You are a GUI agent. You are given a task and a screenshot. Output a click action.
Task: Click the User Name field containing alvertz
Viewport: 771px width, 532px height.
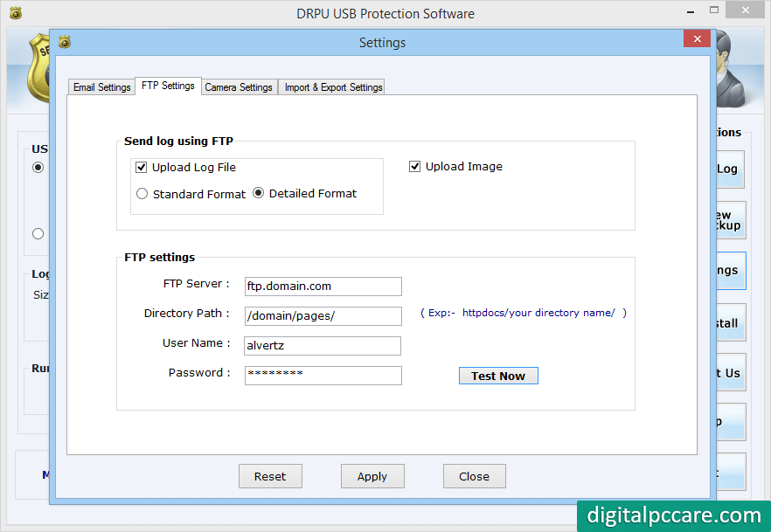(x=323, y=346)
